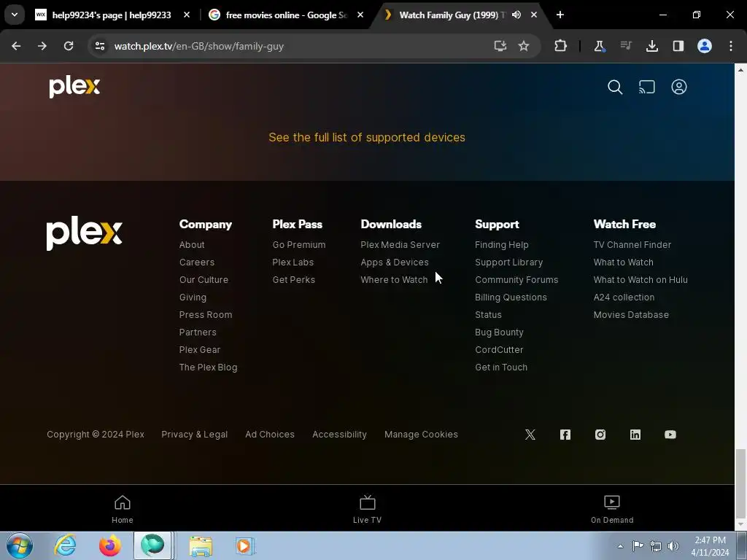Open Live TV in bottom navigation
This screenshot has height=560, width=747.
[368, 509]
